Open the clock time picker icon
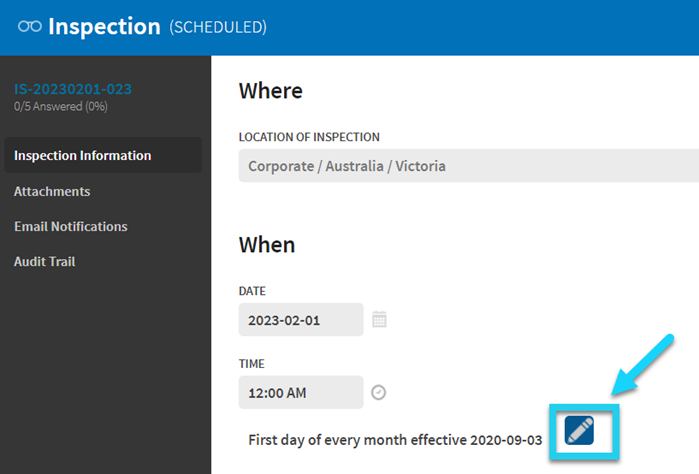Viewport: 699px width, 474px height. point(378,392)
